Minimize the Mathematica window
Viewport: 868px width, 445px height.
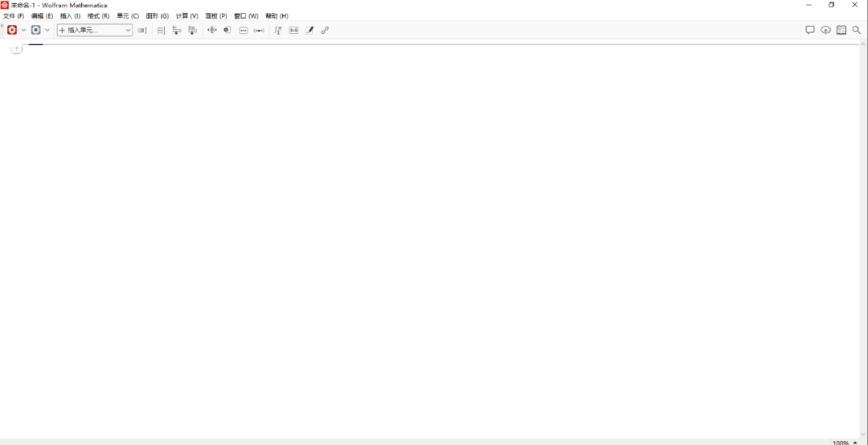(809, 5)
